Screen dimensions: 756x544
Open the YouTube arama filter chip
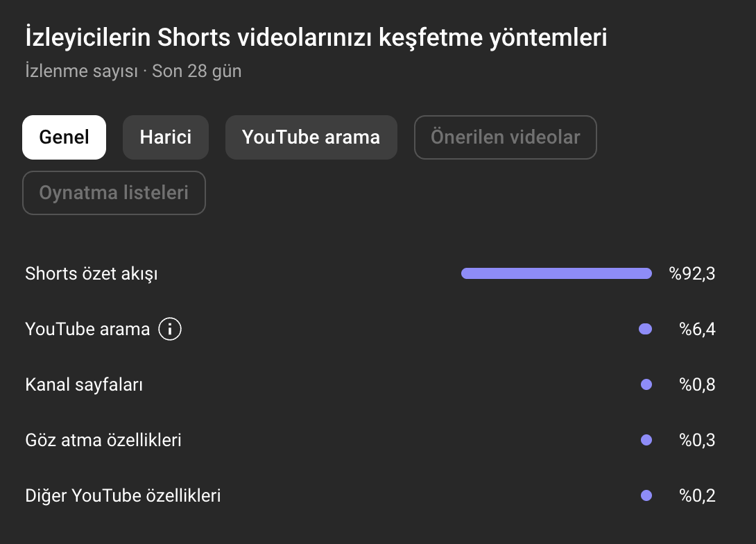[311, 137]
